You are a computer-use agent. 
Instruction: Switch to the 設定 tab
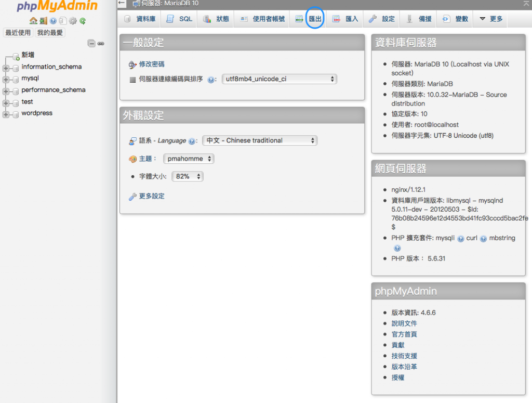point(382,19)
